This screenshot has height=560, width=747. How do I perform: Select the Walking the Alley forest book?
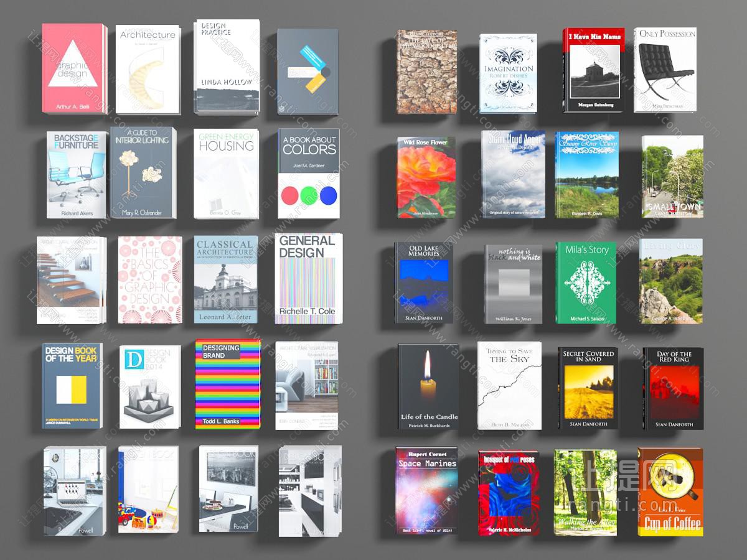click(x=586, y=492)
